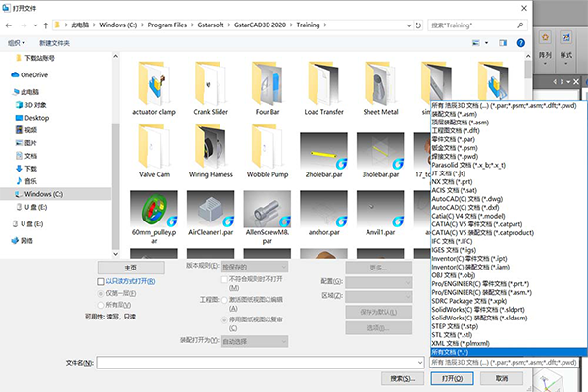Select the Four Bar folder
This screenshot has width=588, height=392.
point(268,88)
